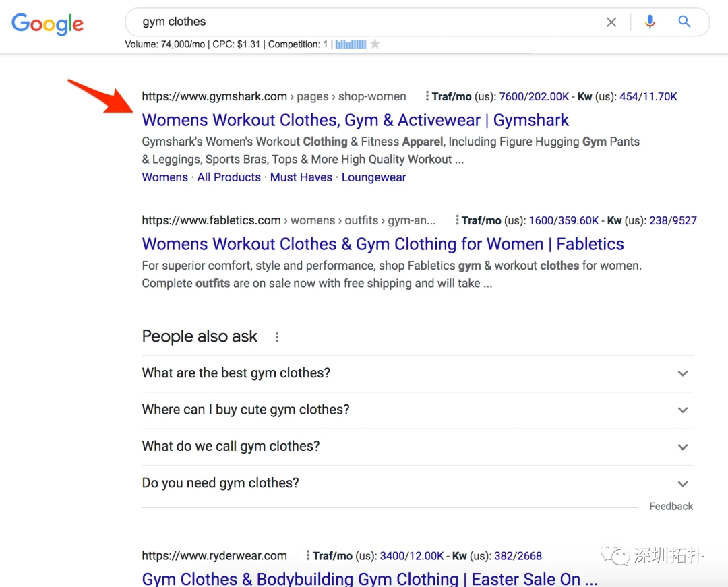Open the Fabletics Womens Workout Clothes result
728x587 pixels.
(383, 244)
